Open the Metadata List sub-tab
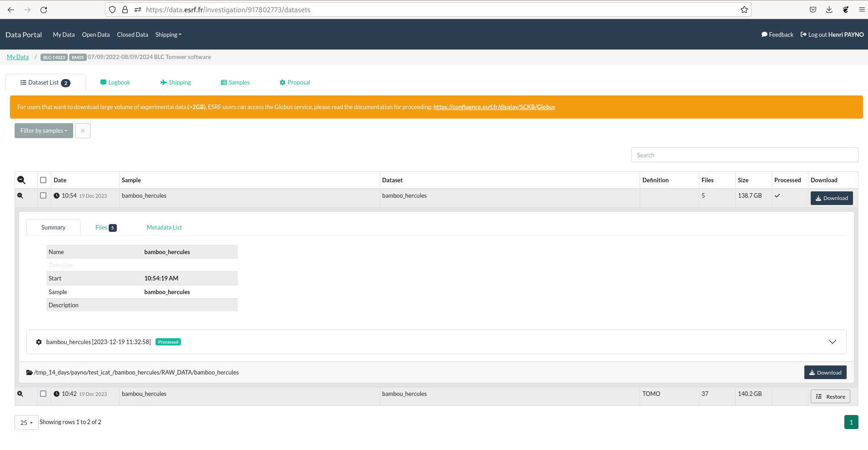The image size is (868, 450). click(164, 227)
